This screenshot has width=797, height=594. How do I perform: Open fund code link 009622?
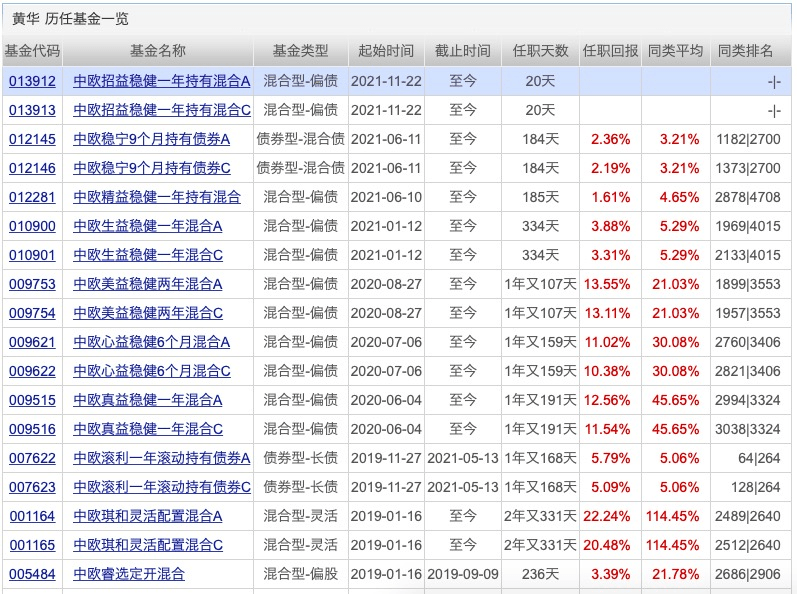coord(32,370)
